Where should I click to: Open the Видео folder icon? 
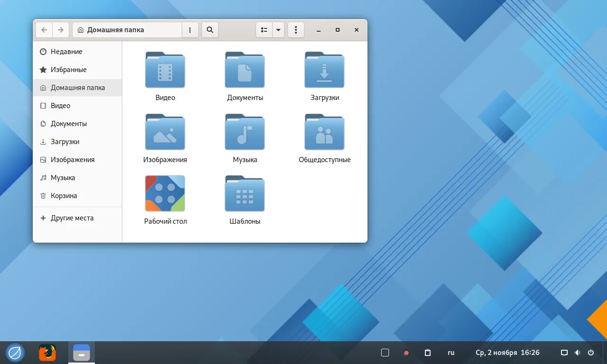click(x=165, y=70)
